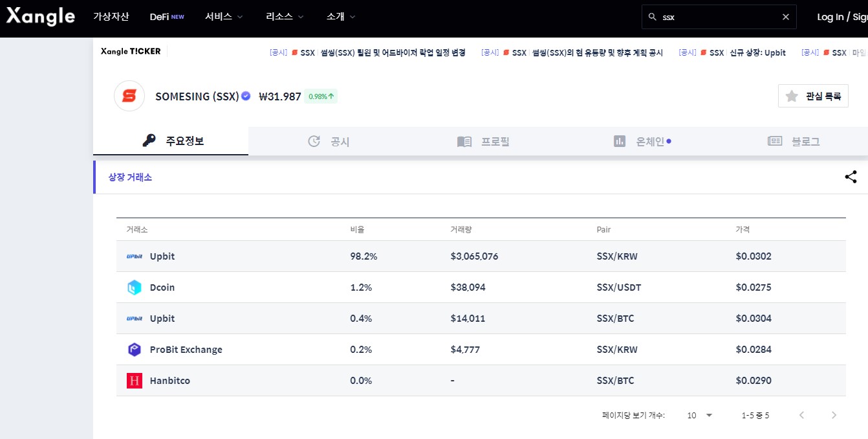Click the $4,777 volume cell
Image resolution: width=868 pixels, height=439 pixels.
coord(465,350)
